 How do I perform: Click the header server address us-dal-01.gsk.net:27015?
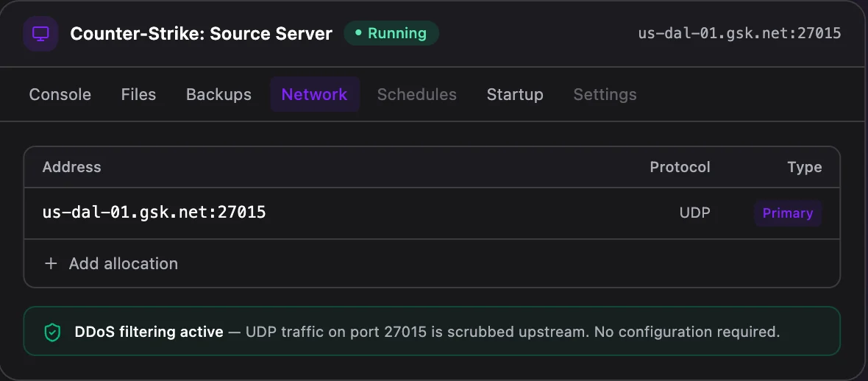tap(739, 33)
